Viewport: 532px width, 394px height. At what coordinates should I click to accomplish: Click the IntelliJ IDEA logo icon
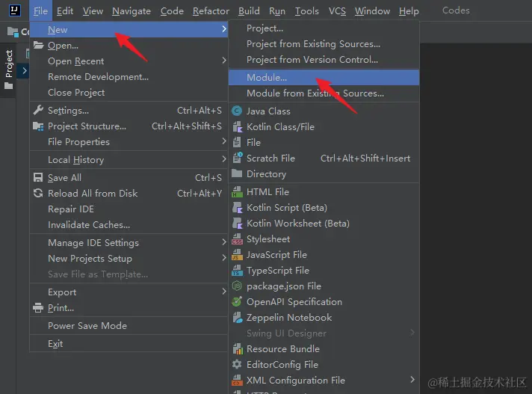click(14, 10)
